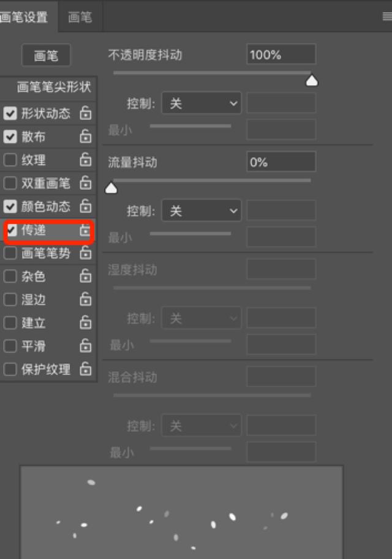392x559 pixels.
Task: Click lock icon next to 双重画笔
Action: tap(85, 182)
